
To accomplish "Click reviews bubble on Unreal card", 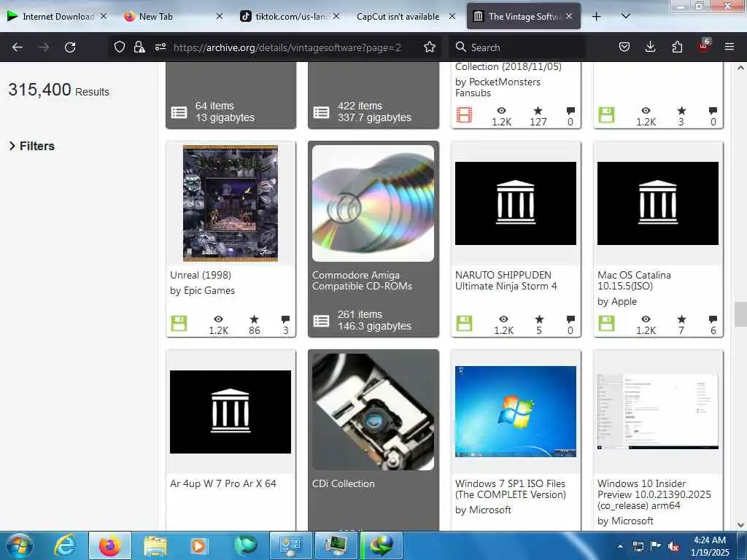I will [285, 319].
